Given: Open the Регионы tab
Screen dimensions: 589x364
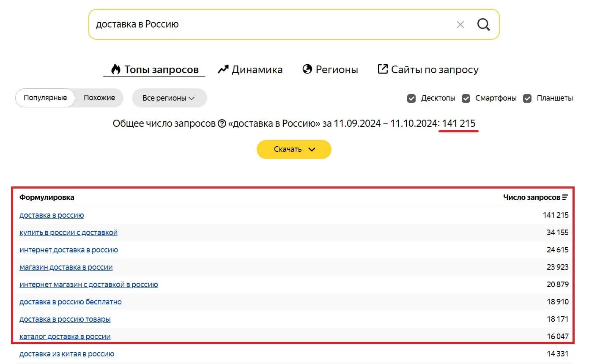Looking at the screenshot, I should click(x=331, y=69).
